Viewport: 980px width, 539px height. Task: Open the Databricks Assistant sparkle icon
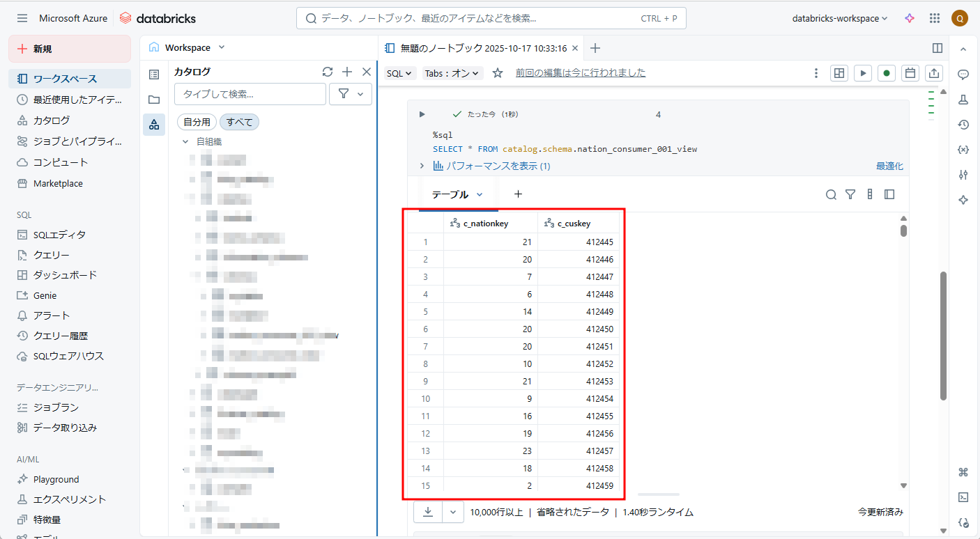(x=910, y=19)
